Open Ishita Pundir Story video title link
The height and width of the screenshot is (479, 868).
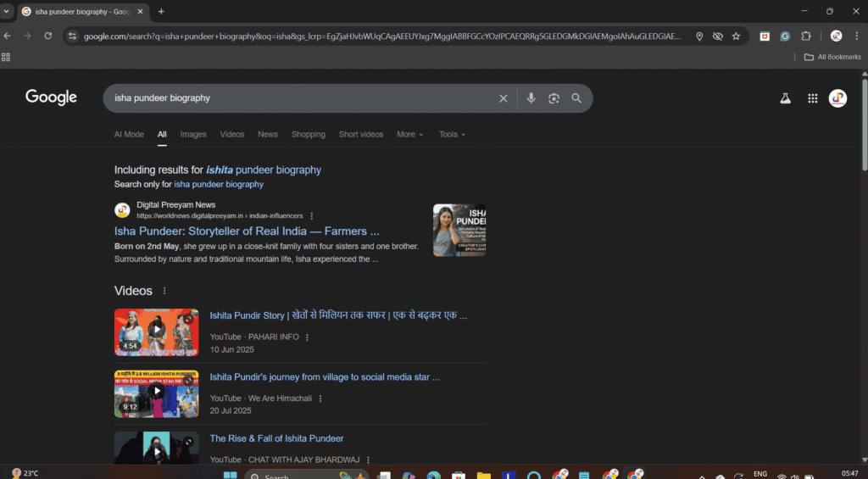click(338, 315)
